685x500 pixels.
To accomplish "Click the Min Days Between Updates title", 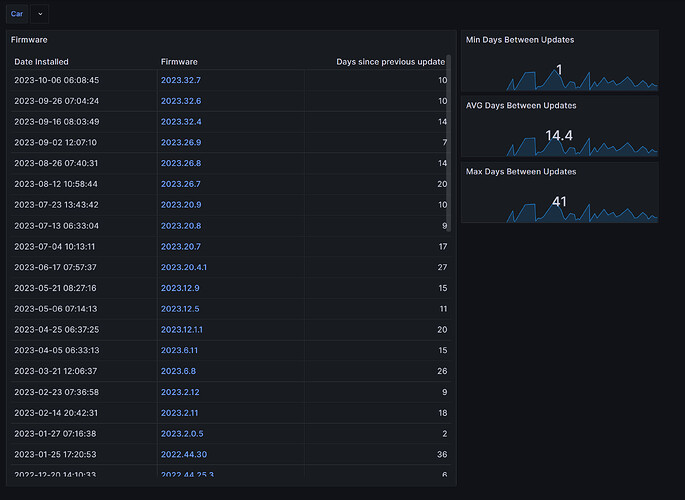I will pyautogui.click(x=520, y=40).
